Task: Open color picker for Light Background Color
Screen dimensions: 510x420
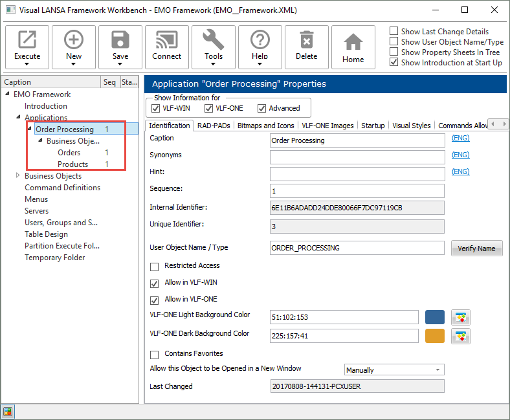Action: [461, 317]
